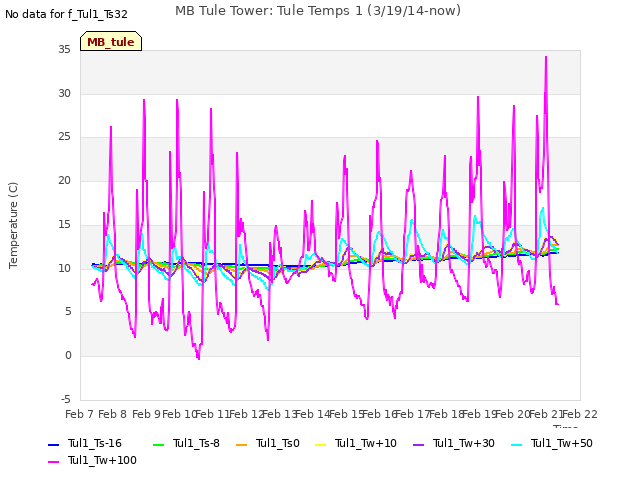
Task: Click the cyan Tul1_Tw+50 legend swatch
Action: click(517, 444)
